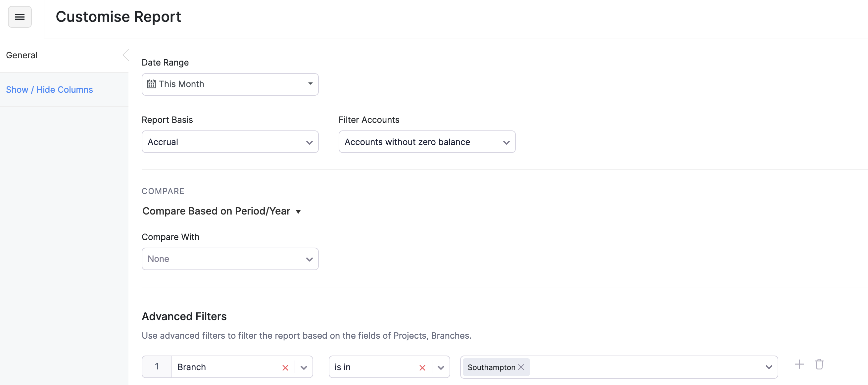Clear the Branch filter field with red X
The image size is (868, 385).
tap(285, 367)
